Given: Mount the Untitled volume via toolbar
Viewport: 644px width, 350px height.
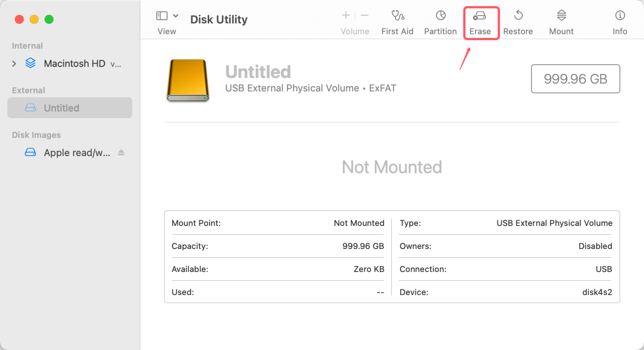Looking at the screenshot, I should (561, 20).
